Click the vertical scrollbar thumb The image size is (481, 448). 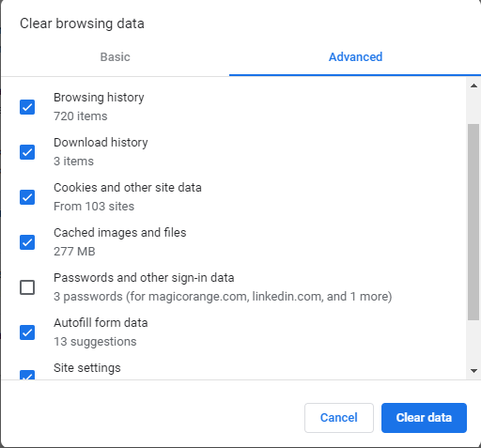click(473, 222)
